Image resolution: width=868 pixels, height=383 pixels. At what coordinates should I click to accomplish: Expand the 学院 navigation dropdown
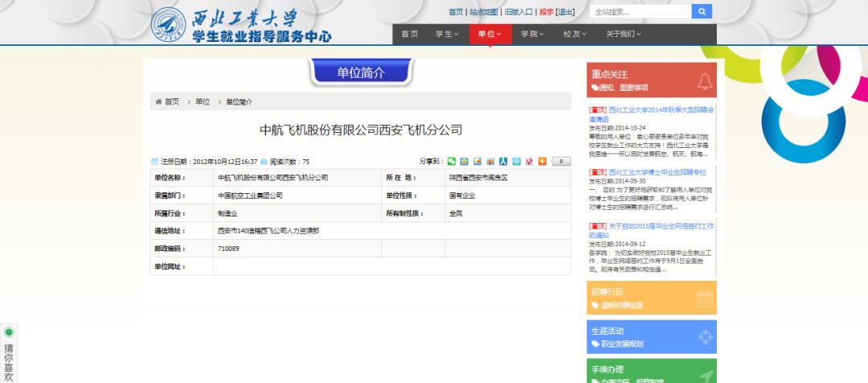[x=533, y=34]
